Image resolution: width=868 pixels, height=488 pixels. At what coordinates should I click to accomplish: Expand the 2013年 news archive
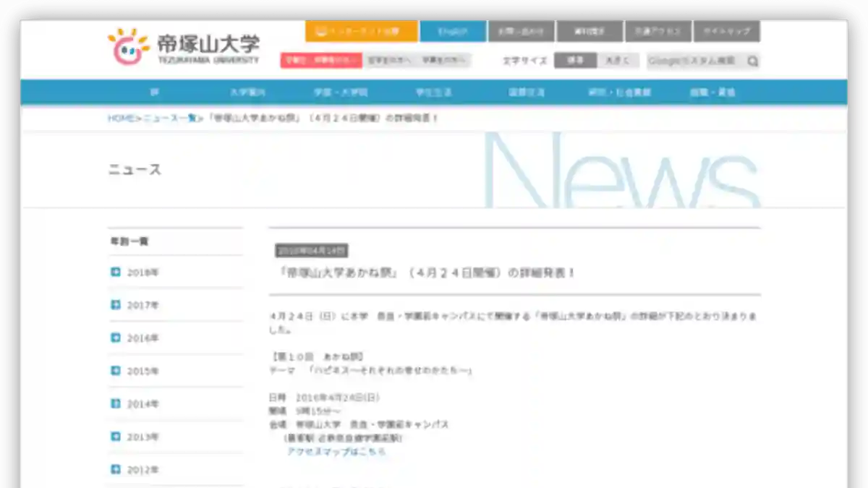click(142, 437)
